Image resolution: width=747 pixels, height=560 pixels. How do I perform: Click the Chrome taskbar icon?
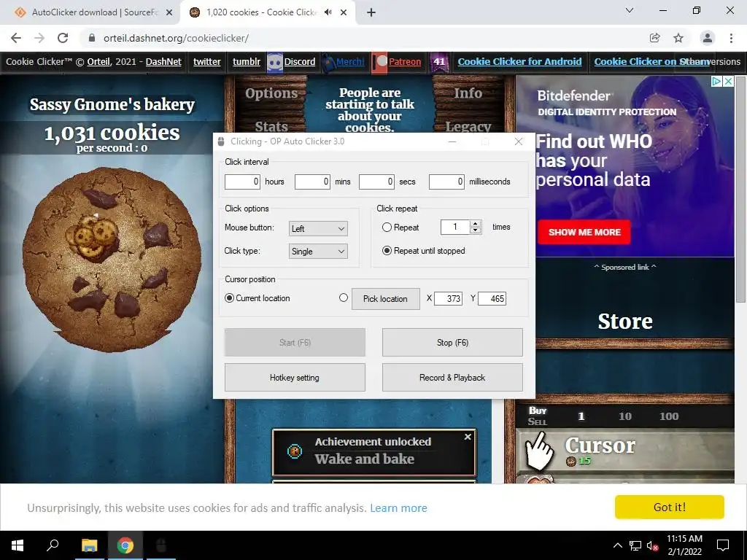click(125, 545)
